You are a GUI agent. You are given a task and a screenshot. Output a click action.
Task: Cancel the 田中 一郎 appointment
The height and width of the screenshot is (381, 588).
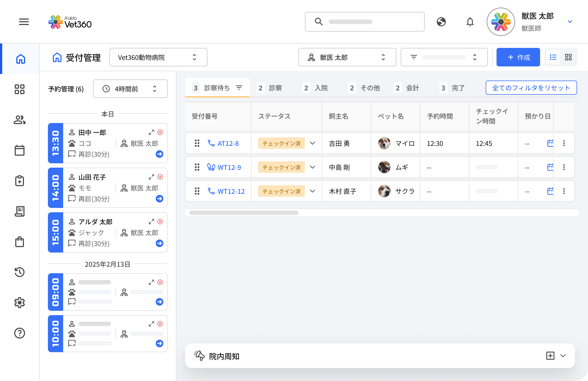click(x=160, y=132)
